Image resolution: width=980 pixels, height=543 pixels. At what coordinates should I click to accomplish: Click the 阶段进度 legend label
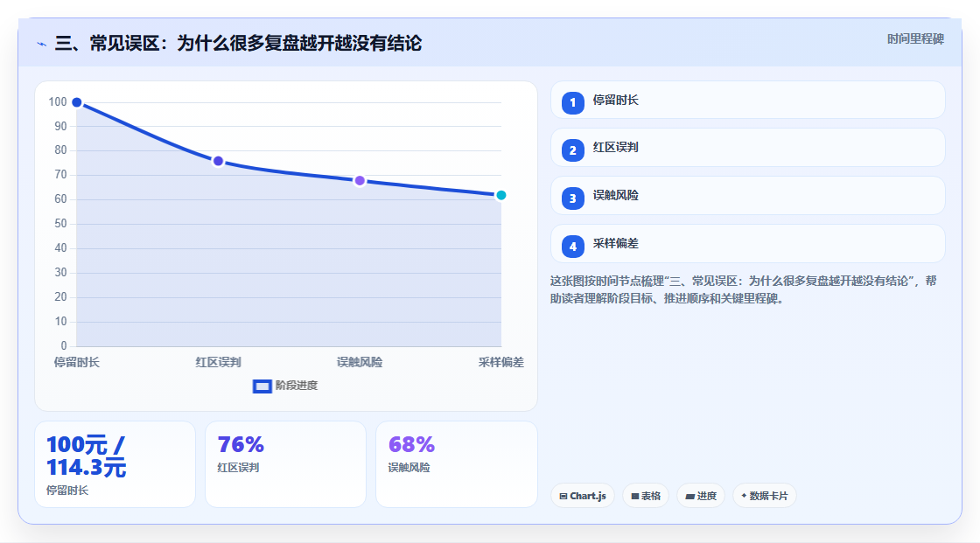click(x=297, y=386)
